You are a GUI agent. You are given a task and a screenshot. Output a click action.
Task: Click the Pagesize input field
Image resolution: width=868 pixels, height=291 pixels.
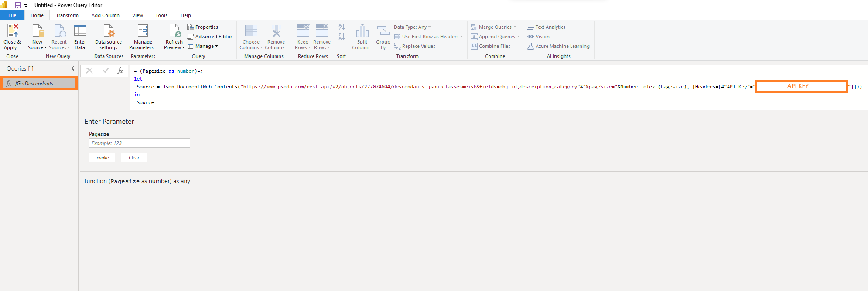(x=140, y=143)
